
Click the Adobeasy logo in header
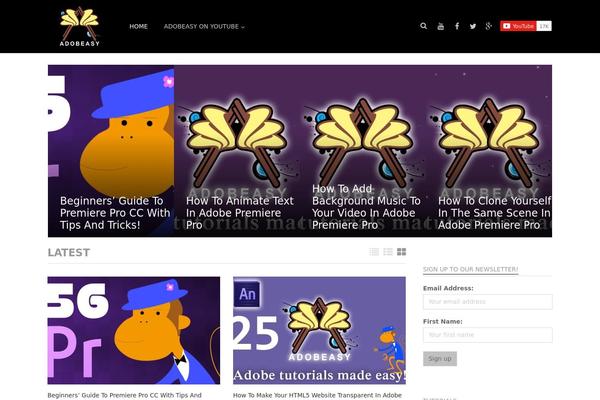click(x=80, y=26)
